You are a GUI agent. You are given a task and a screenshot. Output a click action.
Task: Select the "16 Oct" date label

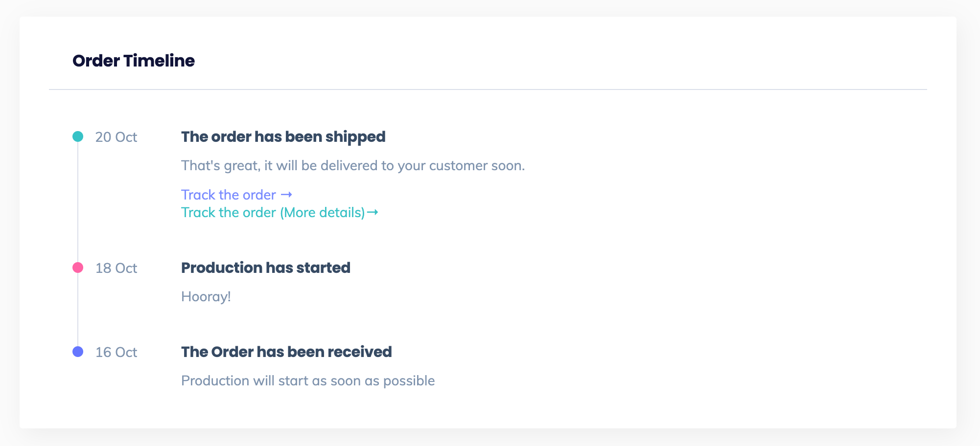(116, 352)
